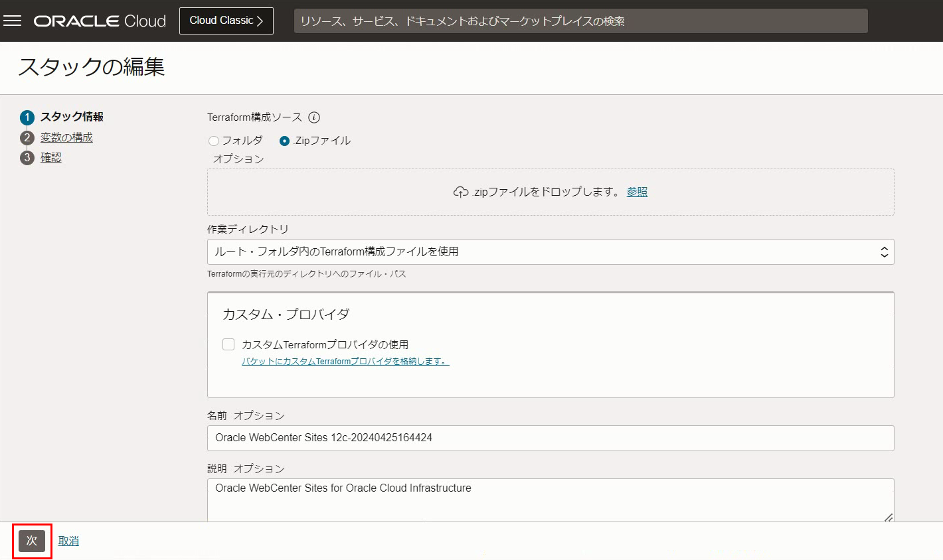The height and width of the screenshot is (560, 943).
Task: Go to step 確認
Action: pos(51,157)
